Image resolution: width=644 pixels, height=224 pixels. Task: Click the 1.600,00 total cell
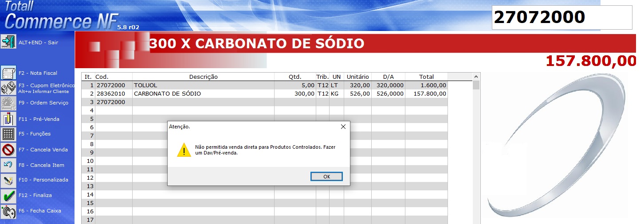click(x=426, y=85)
